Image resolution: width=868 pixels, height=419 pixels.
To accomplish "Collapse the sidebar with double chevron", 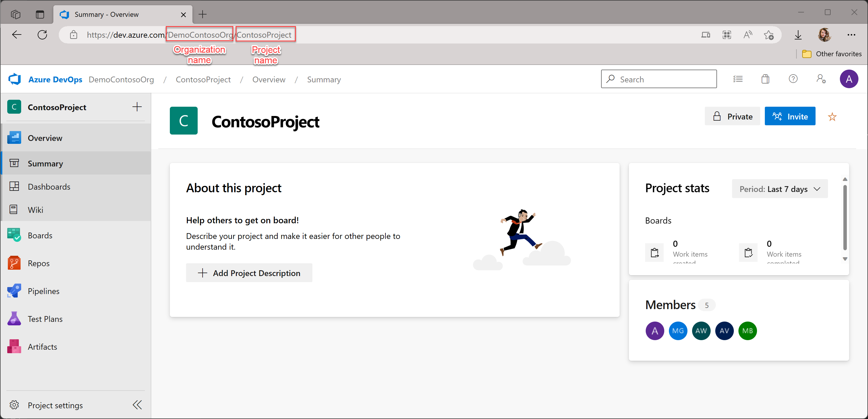I will (x=137, y=405).
